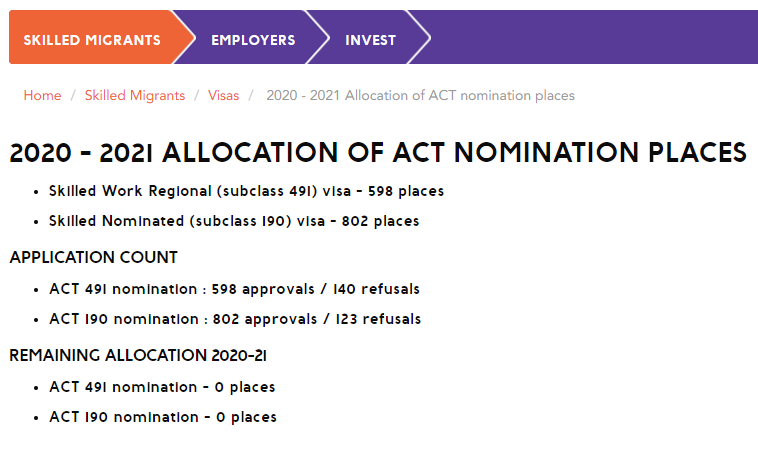Click the main allocation page heading
The height and width of the screenshot is (466, 758).
point(378,153)
